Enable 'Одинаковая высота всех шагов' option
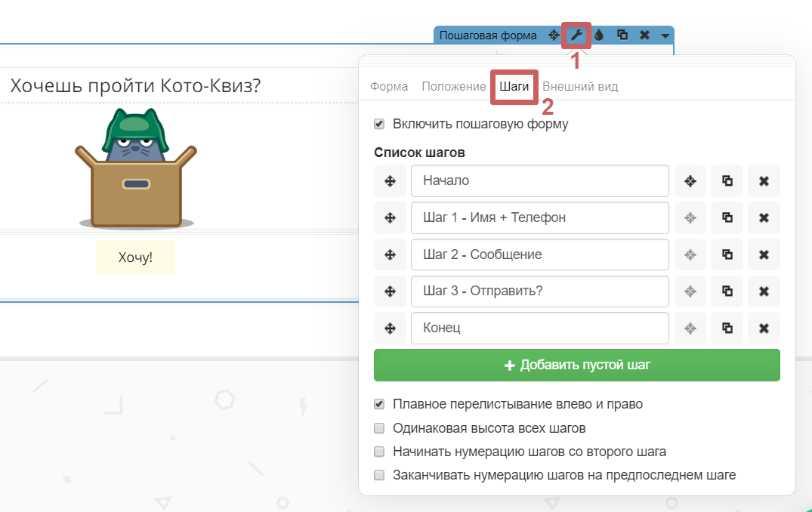The height and width of the screenshot is (512, 812). click(x=380, y=429)
